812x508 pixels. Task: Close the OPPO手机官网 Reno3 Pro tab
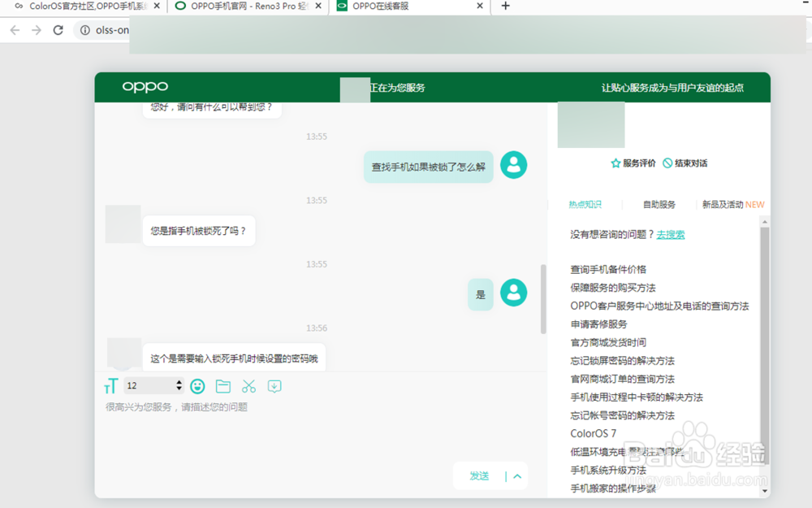point(318,6)
